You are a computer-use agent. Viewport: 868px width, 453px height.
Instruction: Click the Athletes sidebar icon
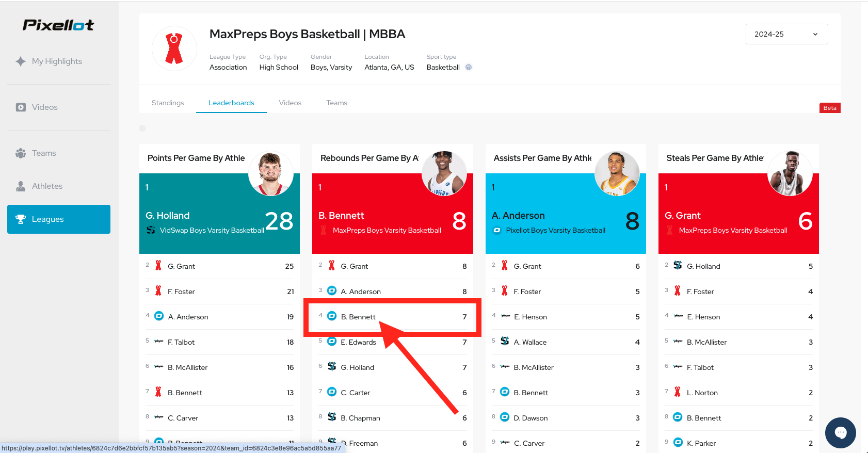(21, 186)
